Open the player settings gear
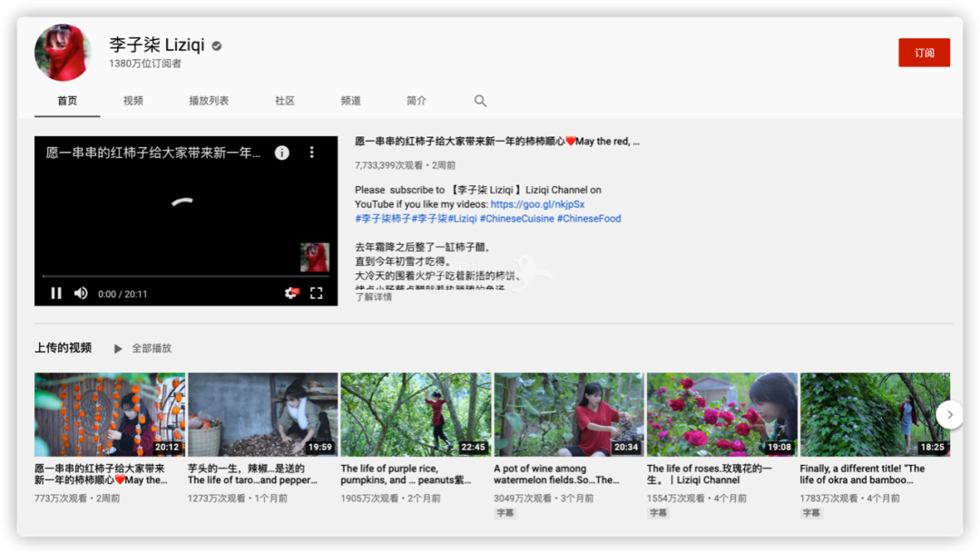This screenshot has width=980, height=553. [x=291, y=293]
